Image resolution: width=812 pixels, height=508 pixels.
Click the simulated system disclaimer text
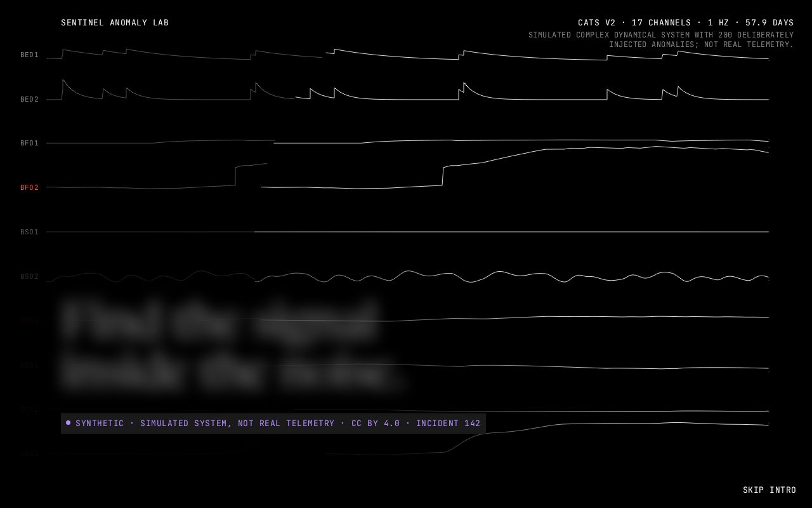click(x=661, y=40)
